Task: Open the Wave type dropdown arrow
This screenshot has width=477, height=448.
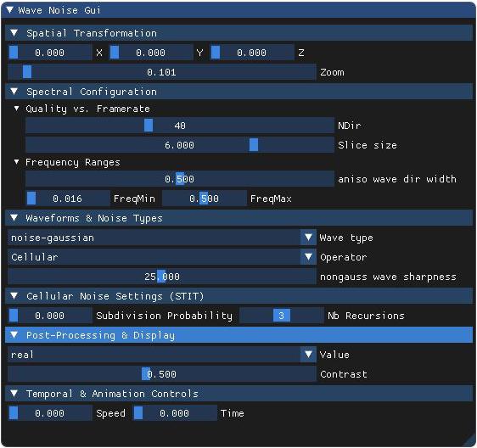Action: (x=308, y=238)
